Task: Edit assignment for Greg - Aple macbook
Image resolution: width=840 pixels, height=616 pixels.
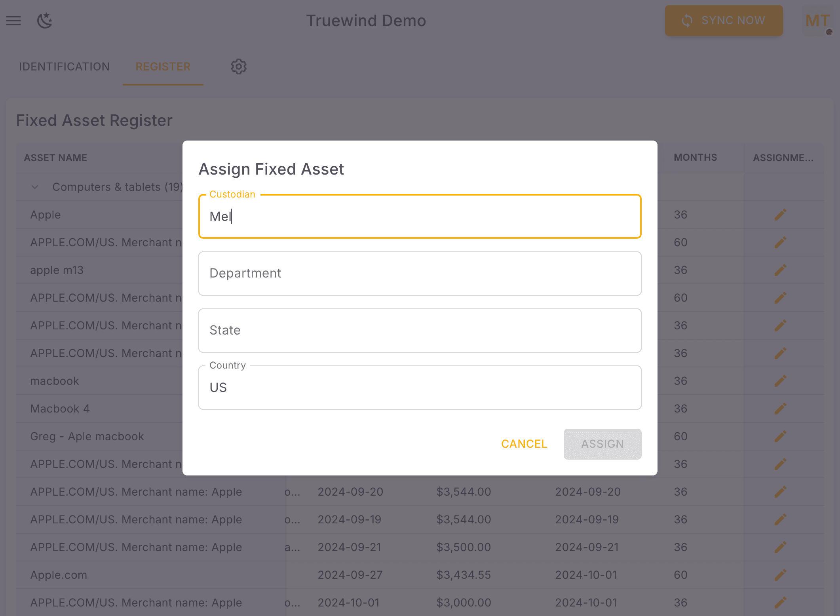Action: (780, 436)
